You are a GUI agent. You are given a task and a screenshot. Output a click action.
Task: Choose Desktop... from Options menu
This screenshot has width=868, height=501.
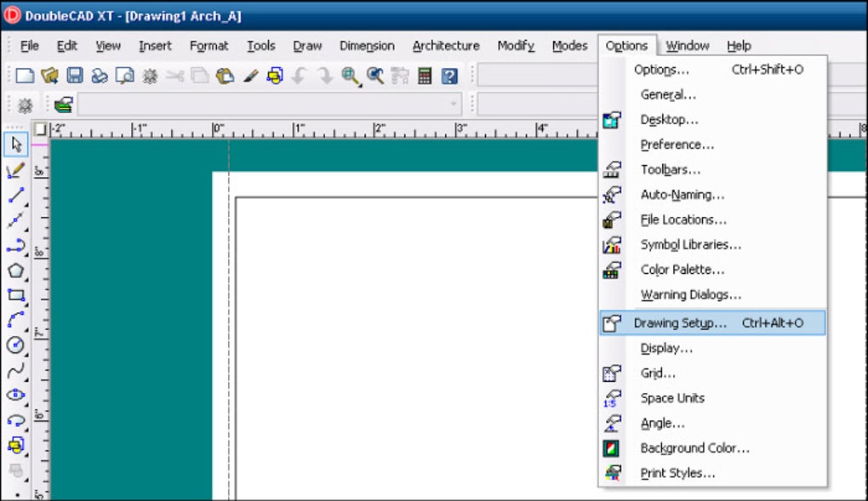coord(713,120)
